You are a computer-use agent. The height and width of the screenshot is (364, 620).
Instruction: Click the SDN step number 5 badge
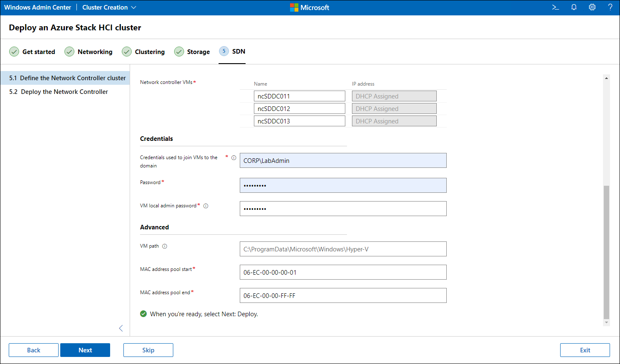tap(224, 51)
